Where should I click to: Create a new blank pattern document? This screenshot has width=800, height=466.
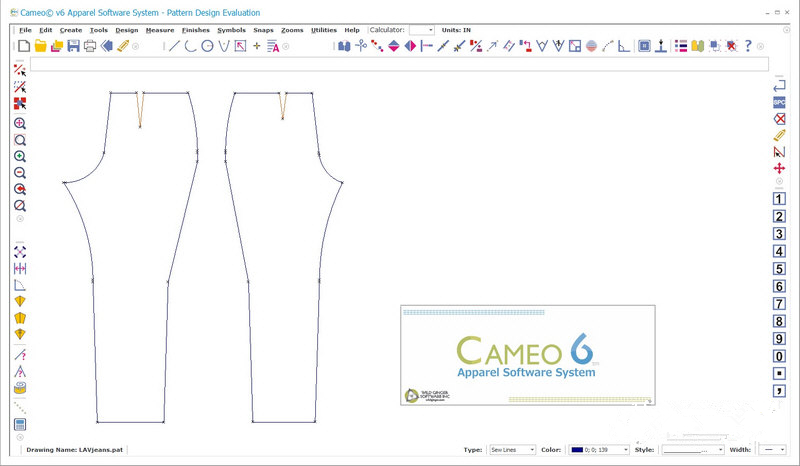pos(24,46)
